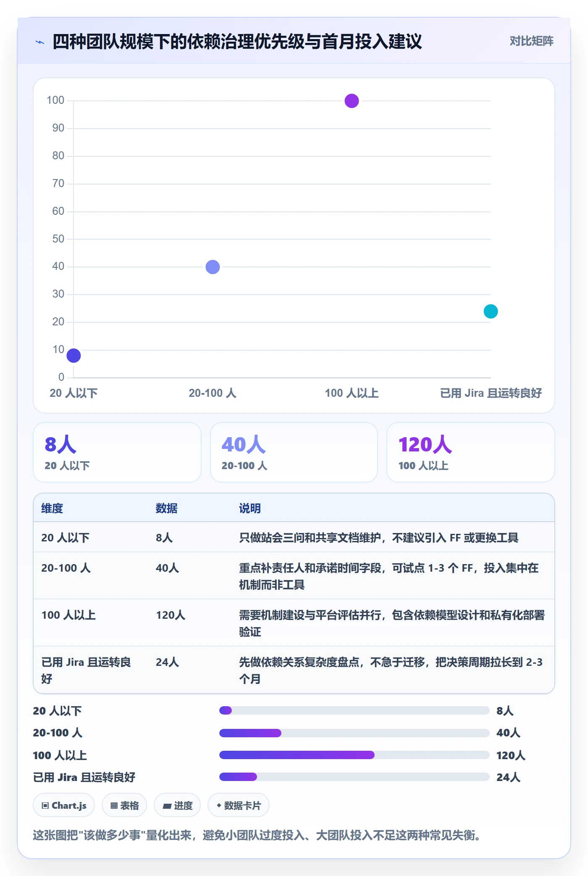The image size is (588, 876).
Task: Click the 120人 value beside progress bar
Action: pyautogui.click(x=511, y=755)
